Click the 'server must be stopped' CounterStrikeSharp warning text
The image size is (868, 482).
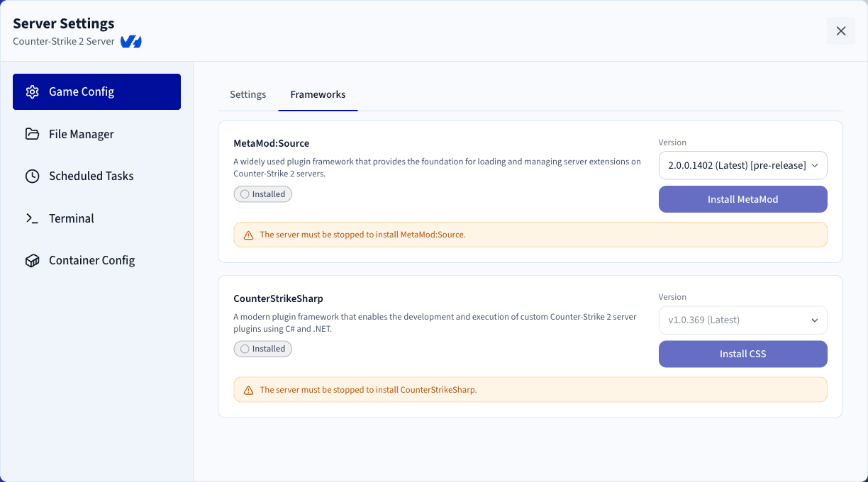(369, 390)
